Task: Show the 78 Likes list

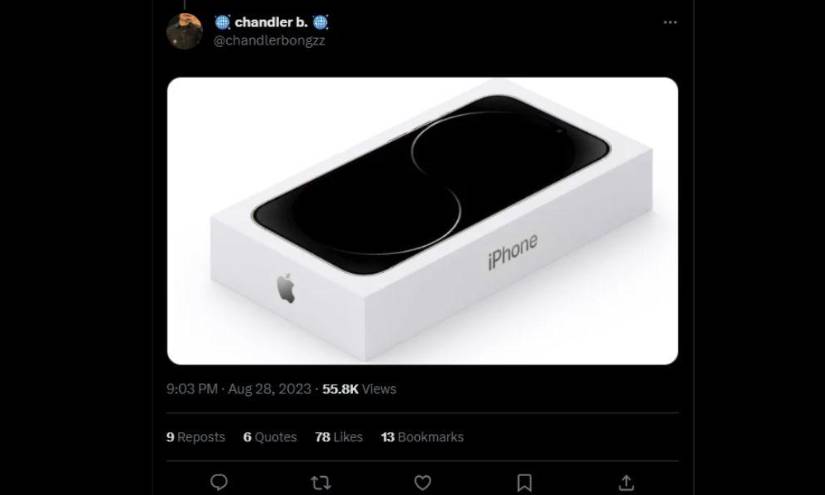Action: pos(338,437)
